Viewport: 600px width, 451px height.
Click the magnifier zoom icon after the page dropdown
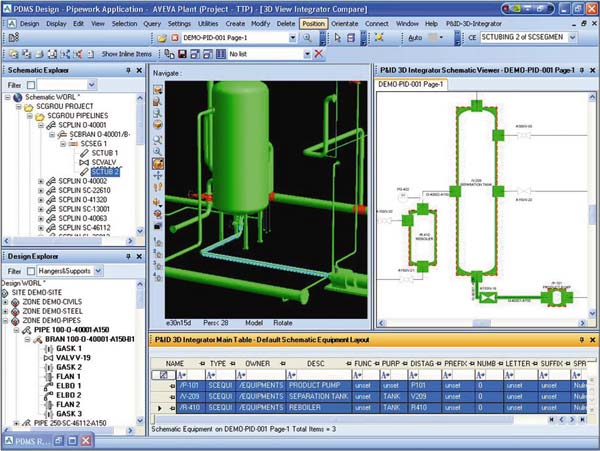(307, 38)
